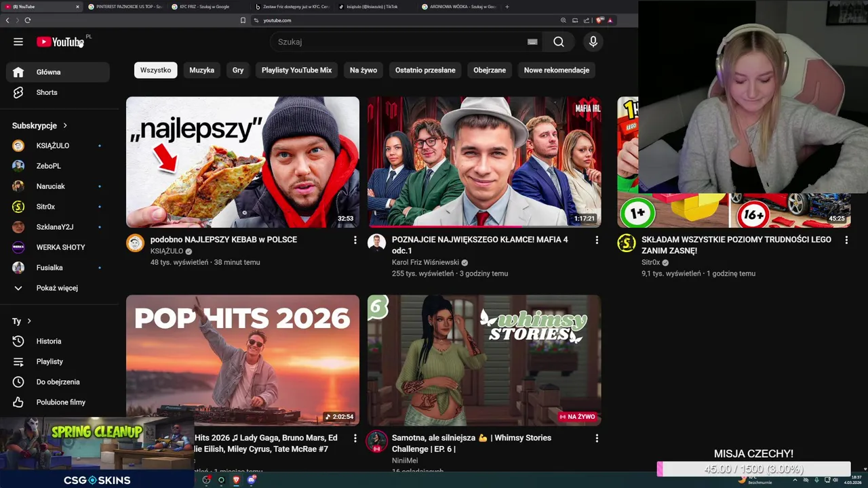This screenshot has width=868, height=488.
Task: Click the search magnifier button
Action: click(x=558, y=42)
